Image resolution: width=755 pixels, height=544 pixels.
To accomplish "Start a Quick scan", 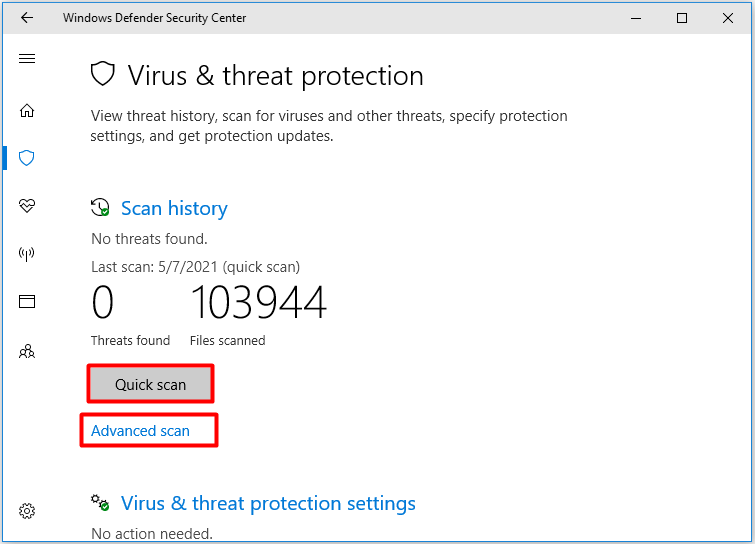I will [x=150, y=384].
